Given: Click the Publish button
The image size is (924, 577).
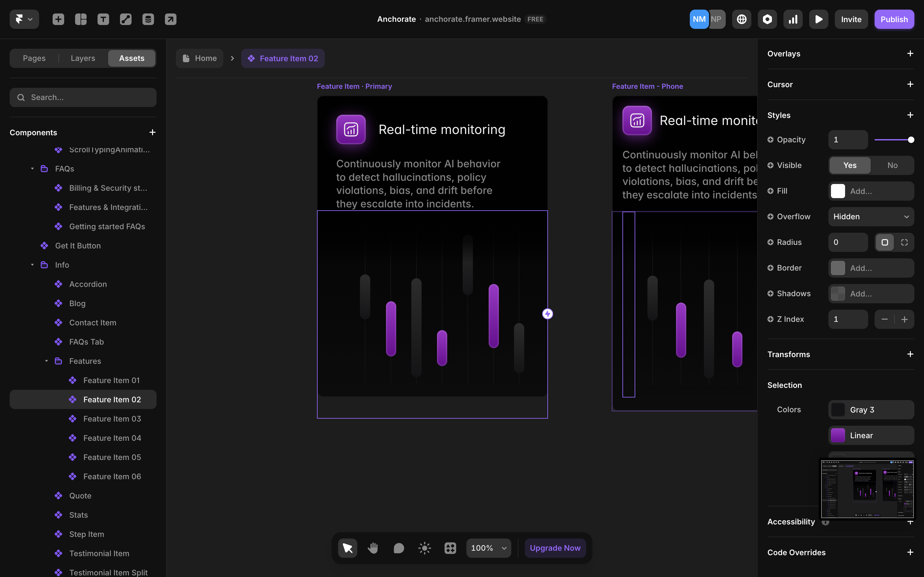Looking at the screenshot, I should (x=894, y=19).
